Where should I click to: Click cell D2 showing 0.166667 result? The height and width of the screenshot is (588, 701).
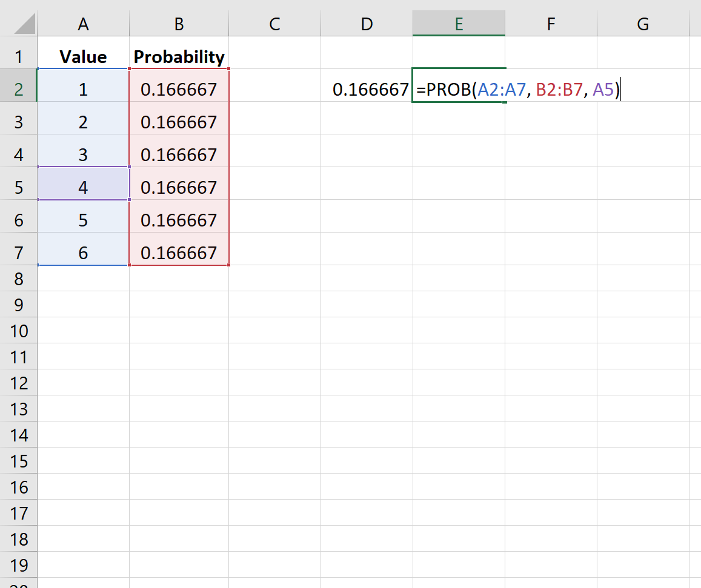[x=370, y=90]
